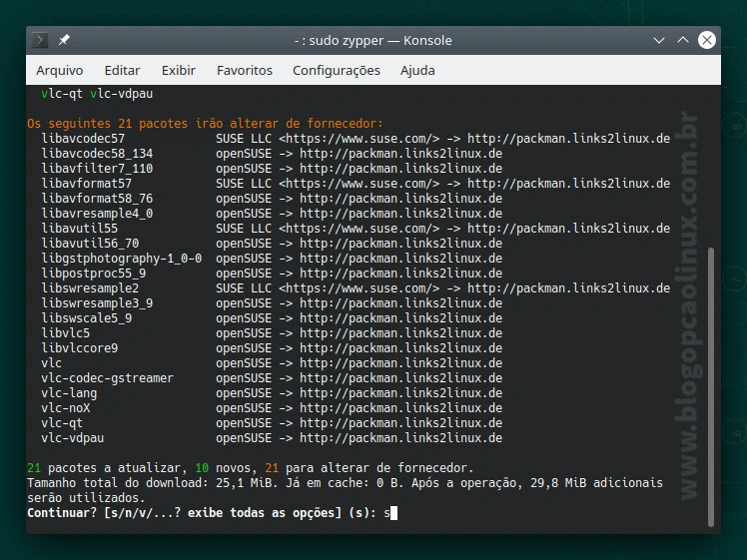Open the Konsole window menu icon
747x560 pixels.
(x=40, y=40)
